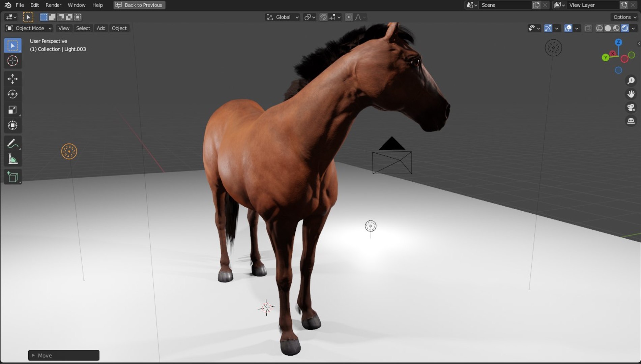Activate the Rotate tool
Screen dimensions: 641x364
[12, 94]
